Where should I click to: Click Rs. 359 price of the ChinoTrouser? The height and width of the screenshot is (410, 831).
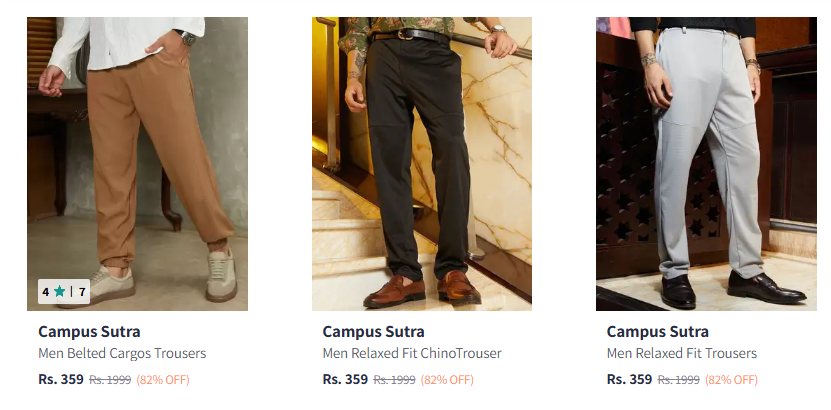(345, 379)
